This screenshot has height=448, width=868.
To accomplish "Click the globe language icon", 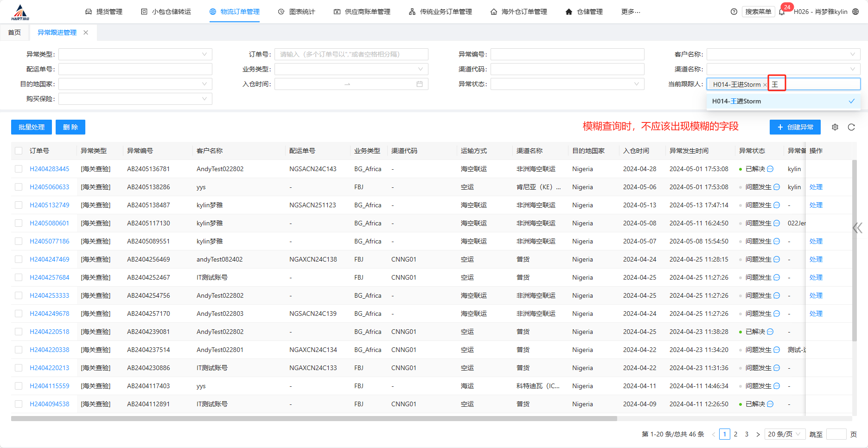I will point(855,12).
